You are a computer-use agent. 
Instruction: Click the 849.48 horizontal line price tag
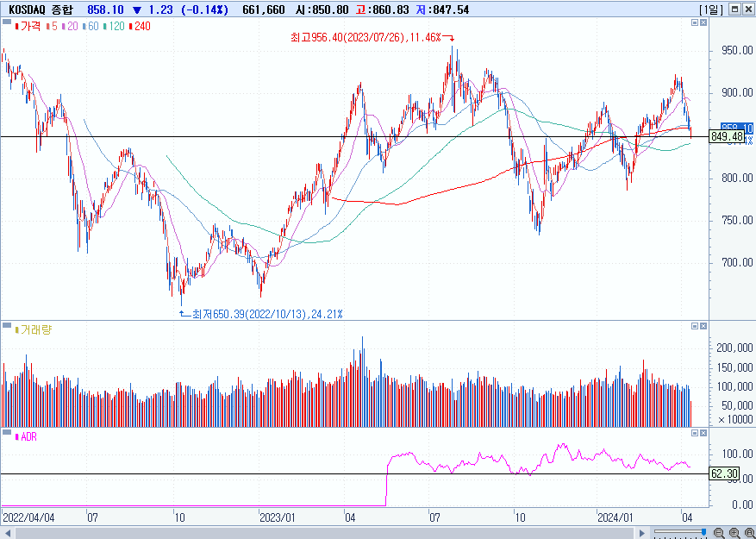click(727, 137)
